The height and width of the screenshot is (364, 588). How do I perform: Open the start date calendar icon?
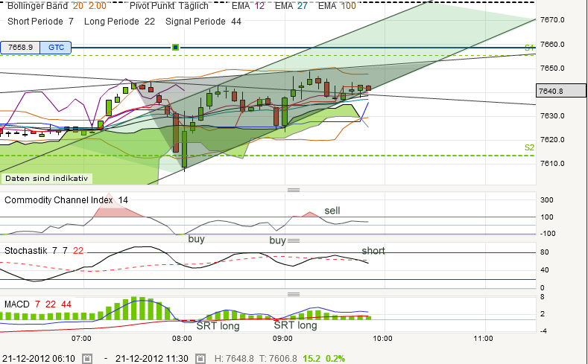[x=87, y=358]
